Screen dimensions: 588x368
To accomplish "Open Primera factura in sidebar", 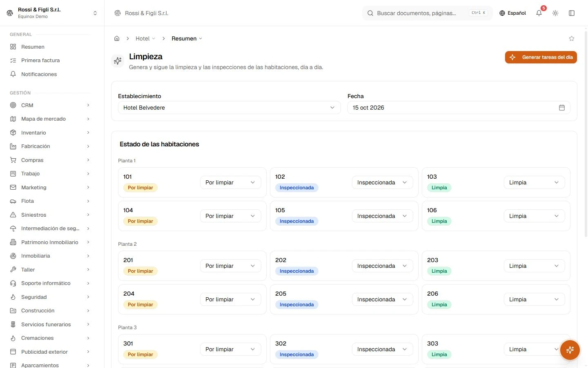I will point(50,61).
